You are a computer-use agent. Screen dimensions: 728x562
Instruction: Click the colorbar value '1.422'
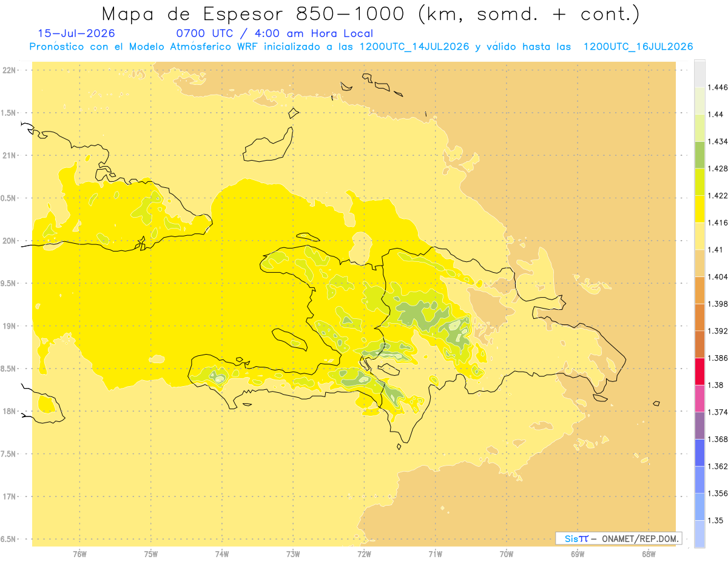click(717, 196)
